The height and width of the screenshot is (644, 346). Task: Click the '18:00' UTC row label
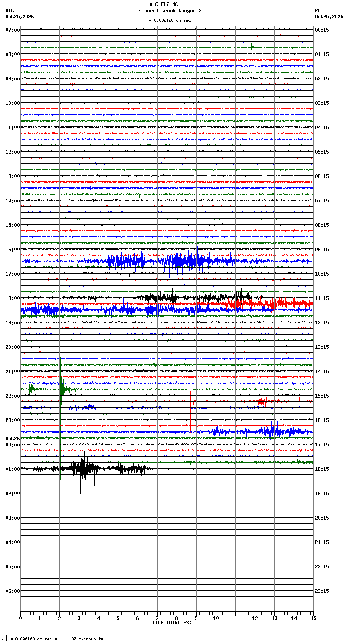coord(13,298)
